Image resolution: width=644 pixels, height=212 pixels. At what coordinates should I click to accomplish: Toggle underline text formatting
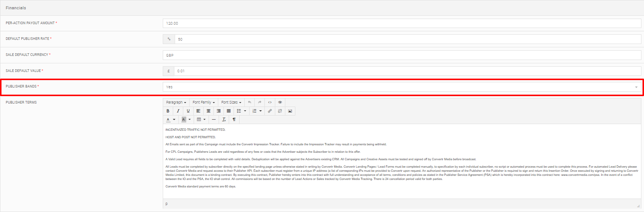[x=188, y=111]
